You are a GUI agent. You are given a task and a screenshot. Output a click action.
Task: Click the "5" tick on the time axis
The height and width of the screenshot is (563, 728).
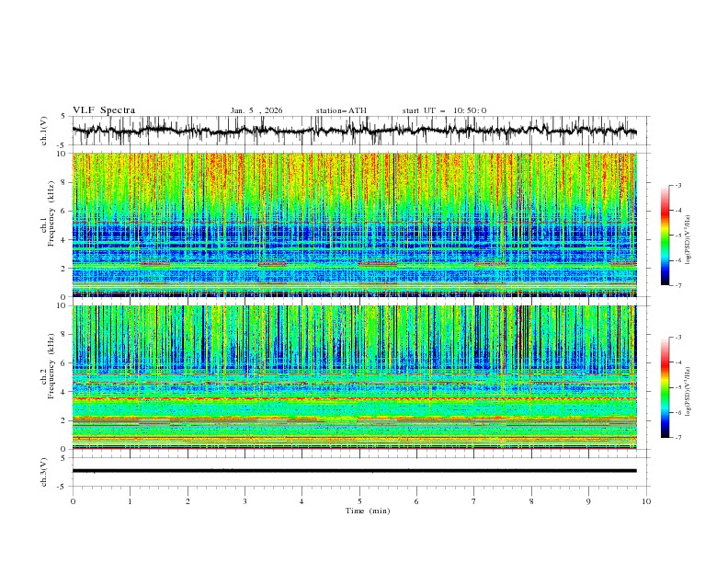pyautogui.click(x=359, y=501)
